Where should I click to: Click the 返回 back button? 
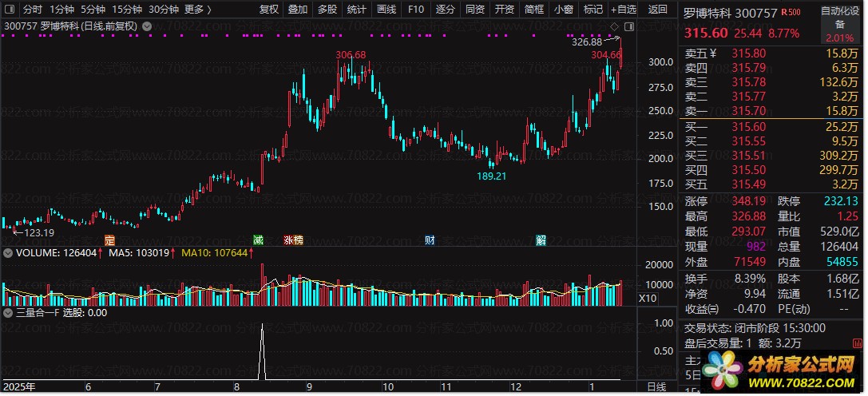point(658,10)
